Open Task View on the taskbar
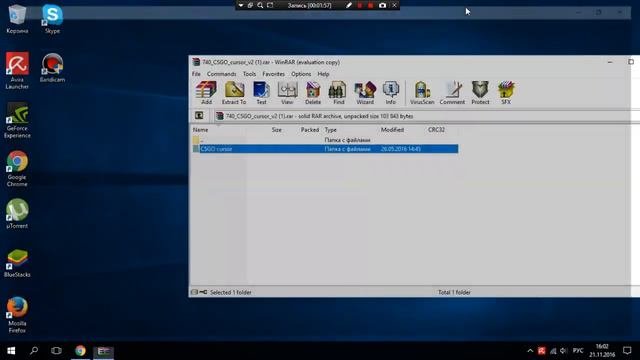Image resolution: width=640 pixels, height=360 pixels. [x=56, y=351]
